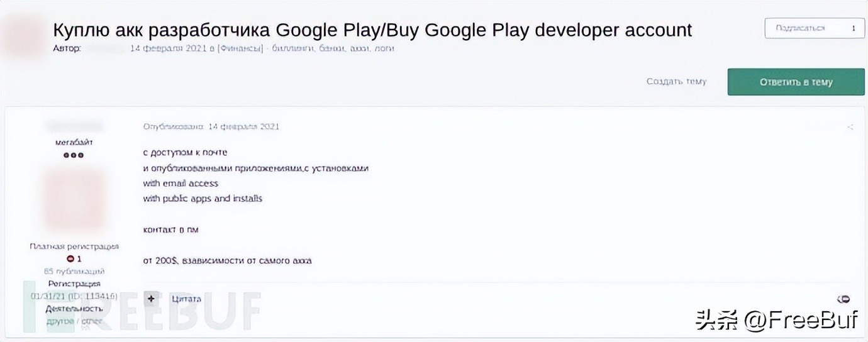Click the thread title heading text

coord(372,30)
